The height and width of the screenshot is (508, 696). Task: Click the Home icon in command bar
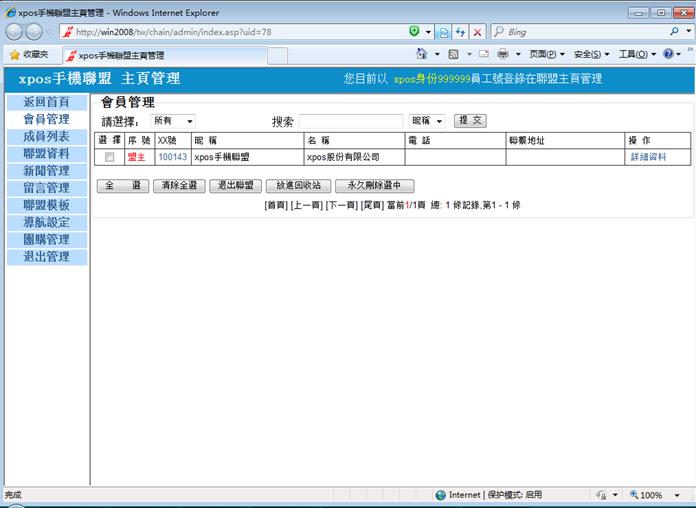point(422,54)
